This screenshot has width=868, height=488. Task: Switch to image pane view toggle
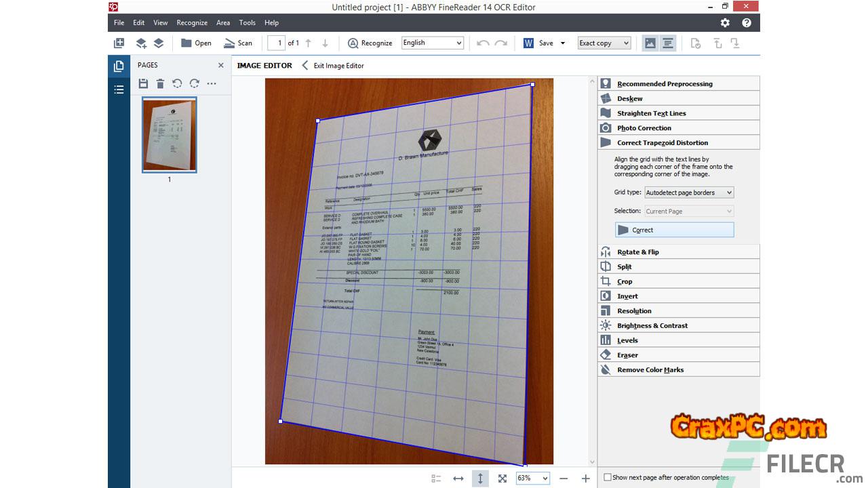point(650,43)
